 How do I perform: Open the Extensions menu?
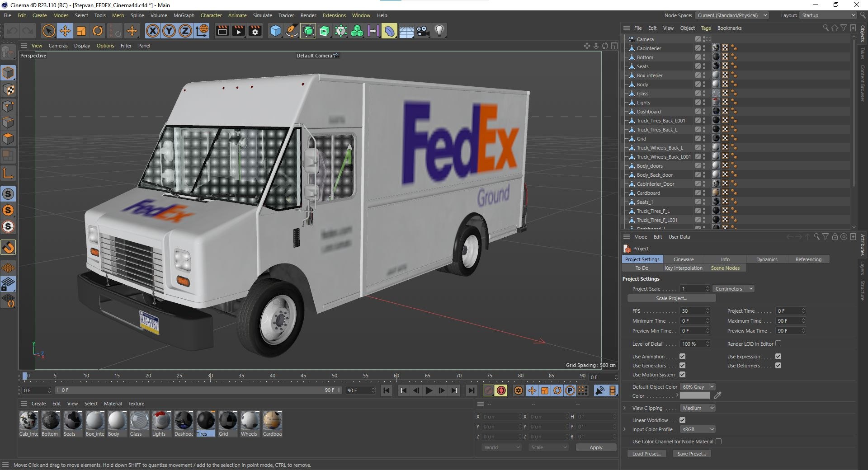point(334,15)
